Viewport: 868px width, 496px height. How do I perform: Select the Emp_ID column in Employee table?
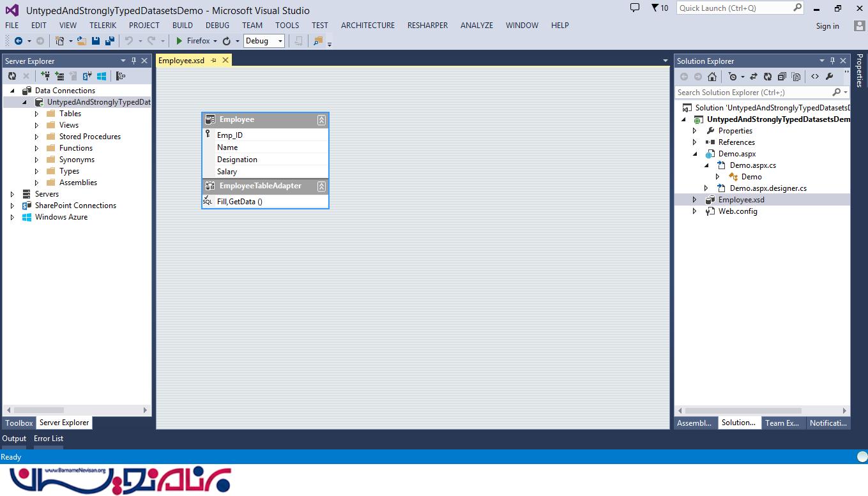click(266, 135)
